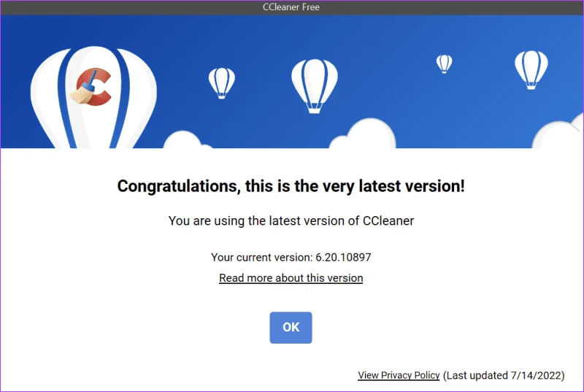
Task: Click the '(Last updated 7/14/2022)' text
Action: tap(504, 375)
